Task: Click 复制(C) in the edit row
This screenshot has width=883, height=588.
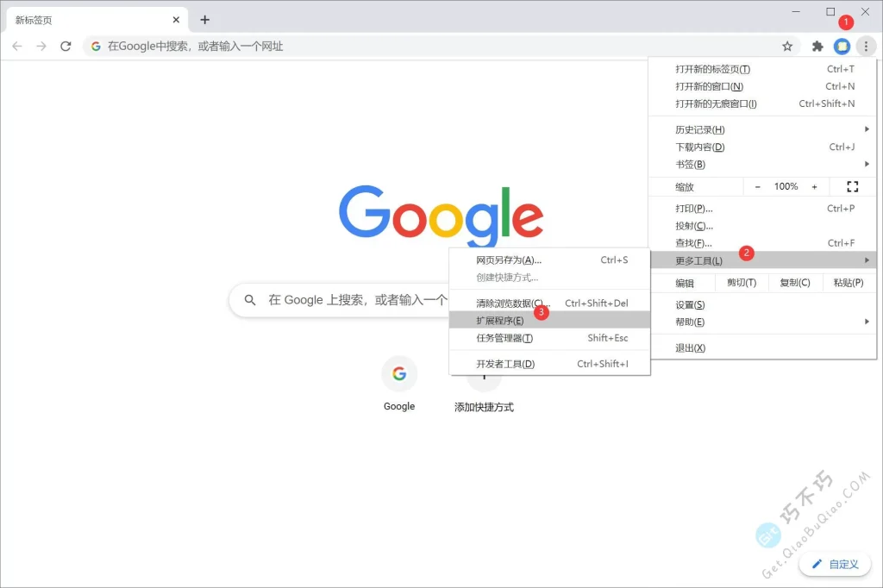Action: [794, 283]
